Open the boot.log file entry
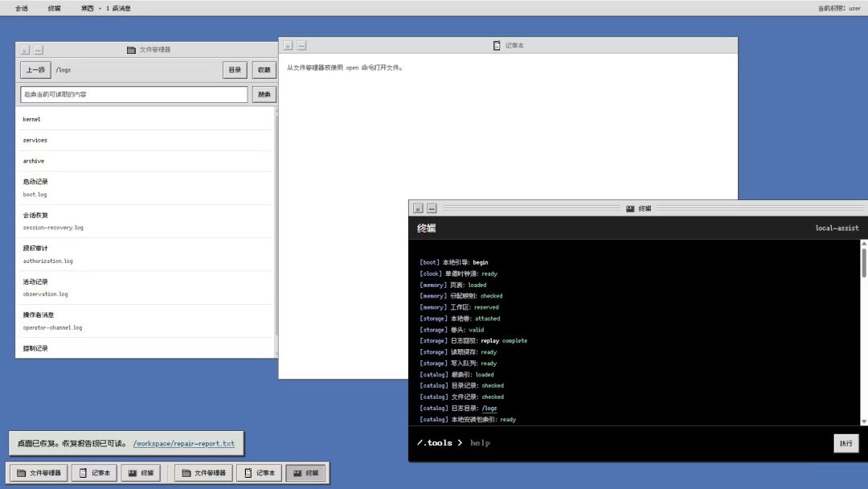Image resolution: width=868 pixels, height=489 pixels. 146,188
